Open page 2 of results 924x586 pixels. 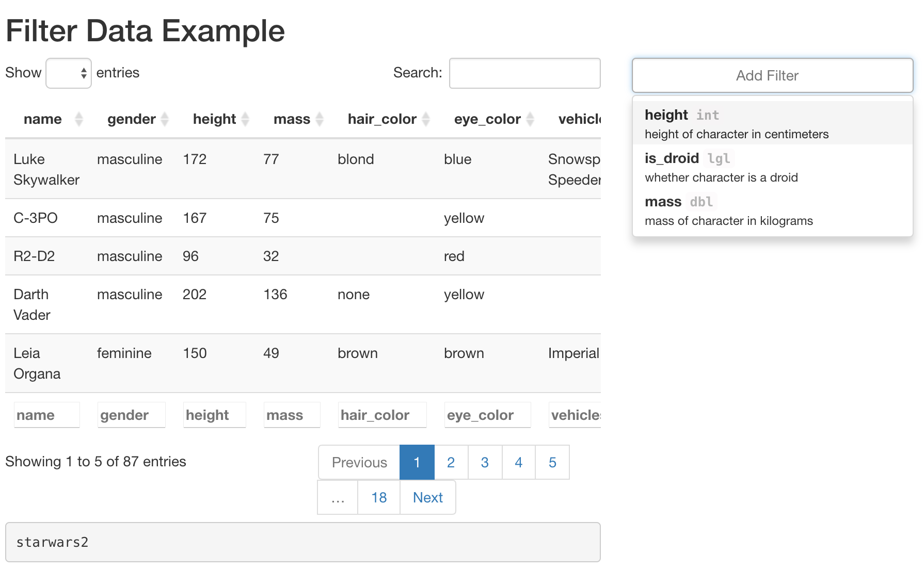tap(451, 462)
